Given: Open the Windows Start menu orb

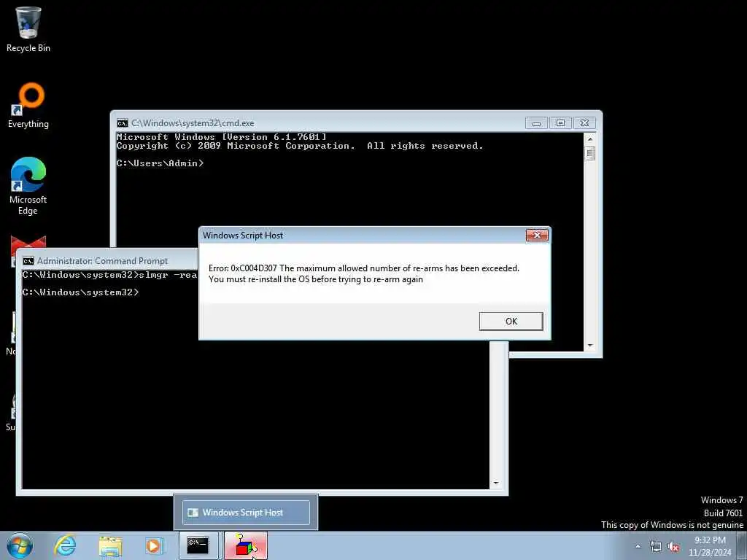Looking at the screenshot, I should point(20,545).
